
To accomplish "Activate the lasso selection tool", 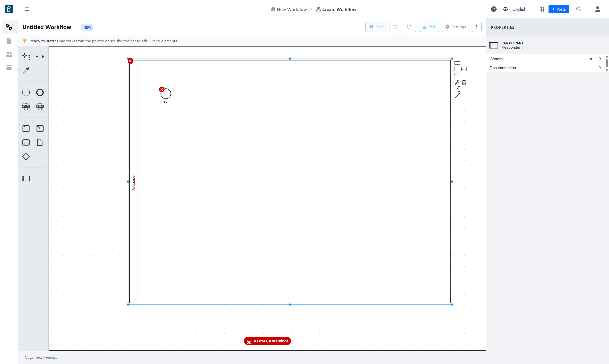I will pyautogui.click(x=26, y=56).
